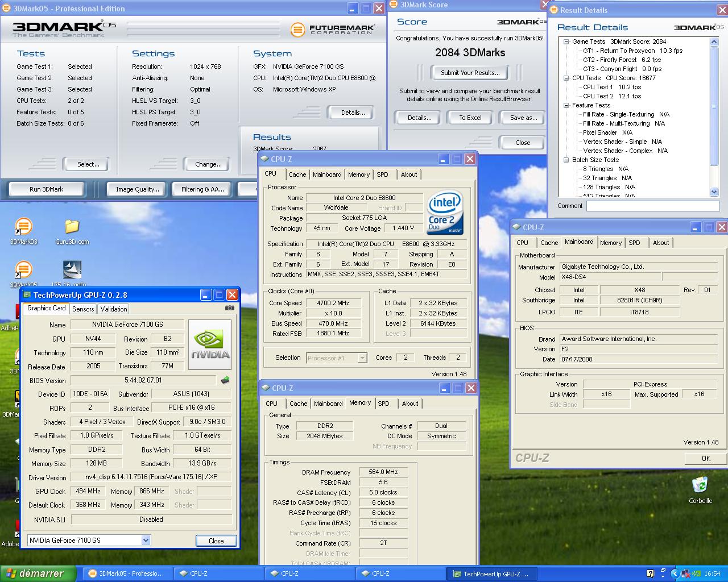728x582 pixels.
Task: Collapse the Game Tests tree node
Action: (x=566, y=41)
